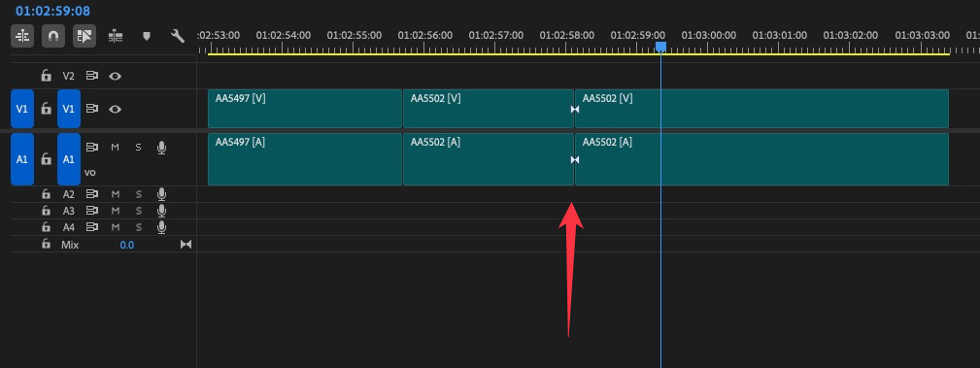Enable voice-over record on A3
This screenshot has height=368, width=980.
pos(161,211)
